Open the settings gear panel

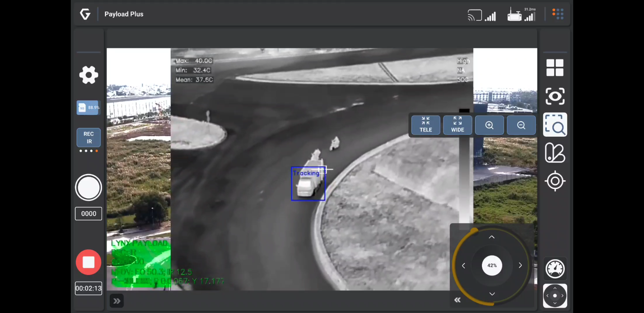click(x=88, y=75)
